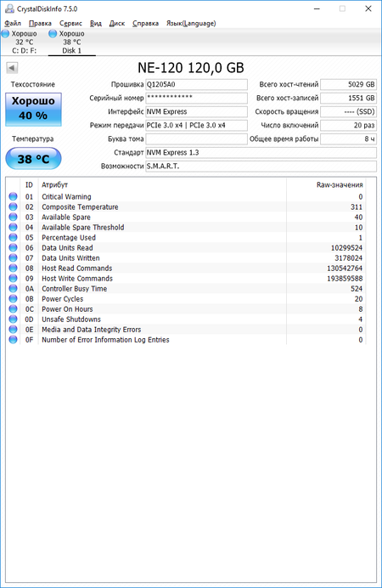Click the Интерфейс field NVM Express
Image resolution: width=382 pixels, height=588 pixels.
196,112
